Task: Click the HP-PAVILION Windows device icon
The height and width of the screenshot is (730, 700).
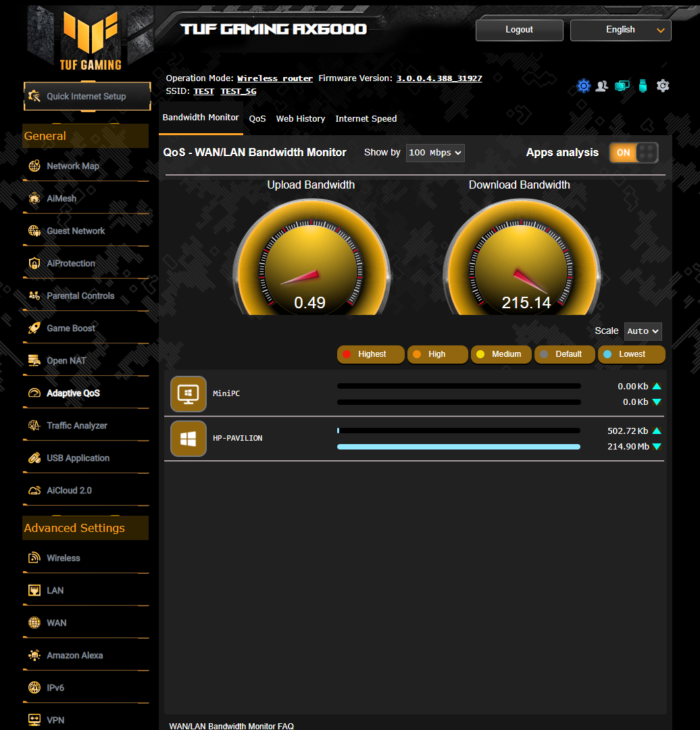Action: tap(189, 439)
